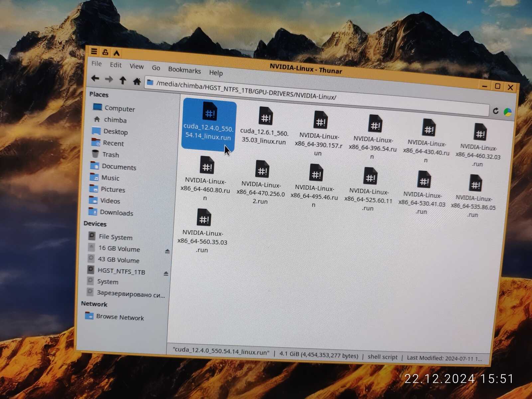Screen dimensions: 532x399
Task: Eject the HGST_NTFS_1TB drive
Action: [x=166, y=274]
